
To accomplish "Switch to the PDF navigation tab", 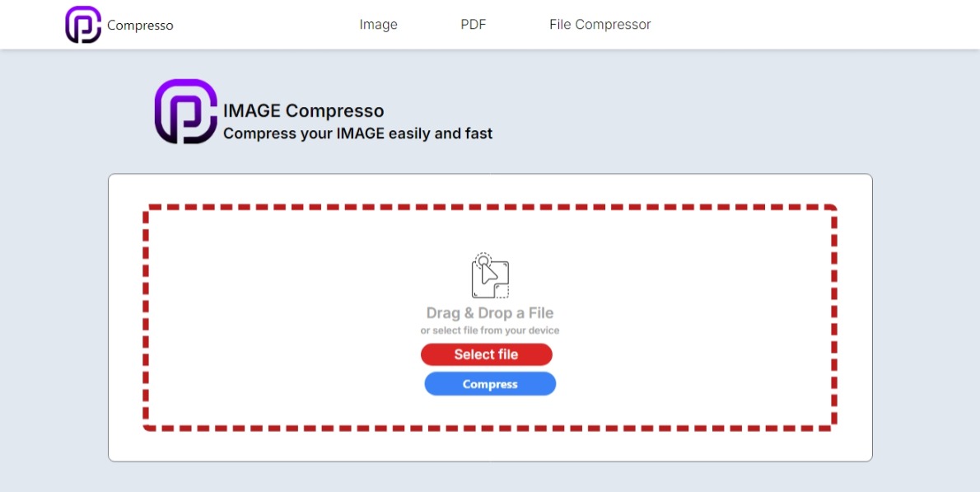I will click(x=473, y=25).
